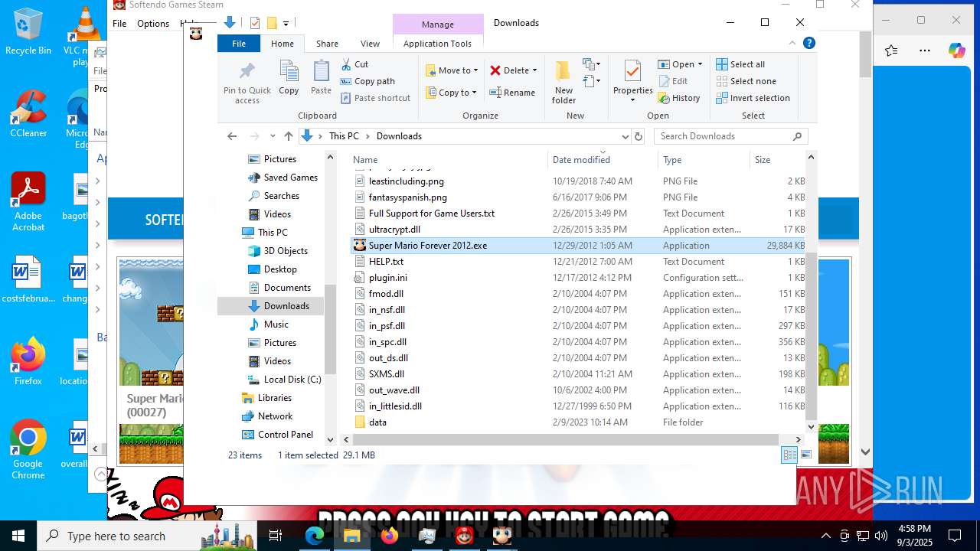Switch to details view button
This screenshot has height=551, width=980.
pos(789,455)
